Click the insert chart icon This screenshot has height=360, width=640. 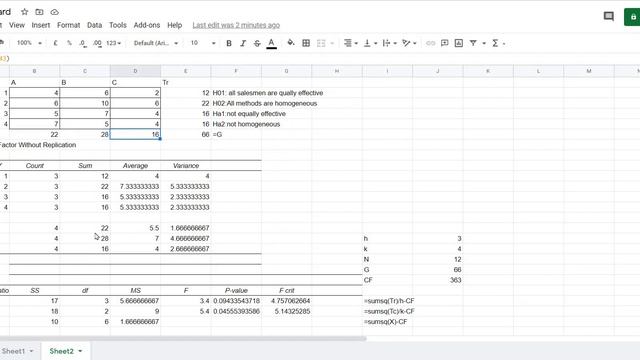coord(459,43)
